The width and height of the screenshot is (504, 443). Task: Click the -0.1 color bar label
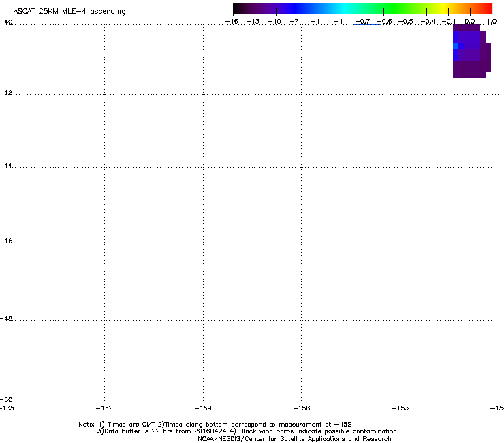[x=449, y=22]
